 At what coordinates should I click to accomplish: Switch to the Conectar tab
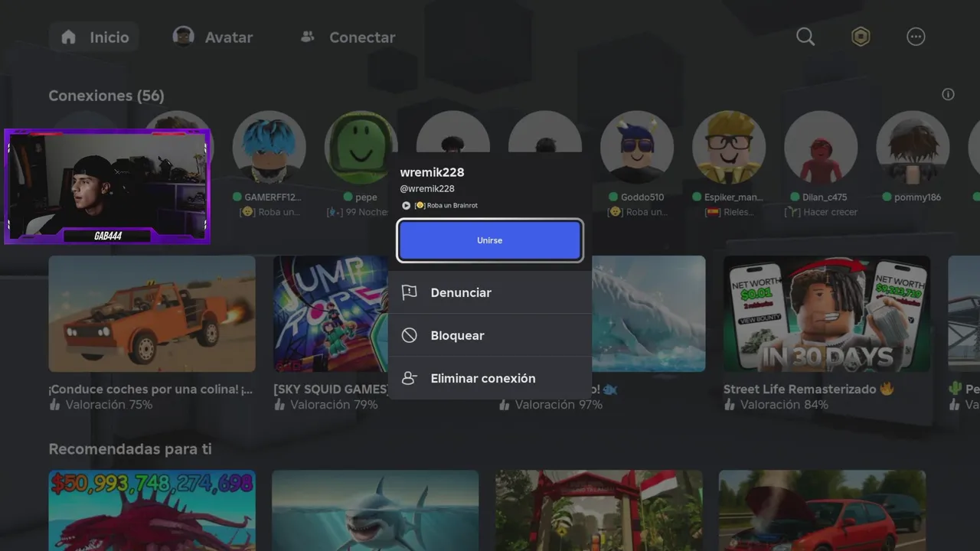[347, 37]
